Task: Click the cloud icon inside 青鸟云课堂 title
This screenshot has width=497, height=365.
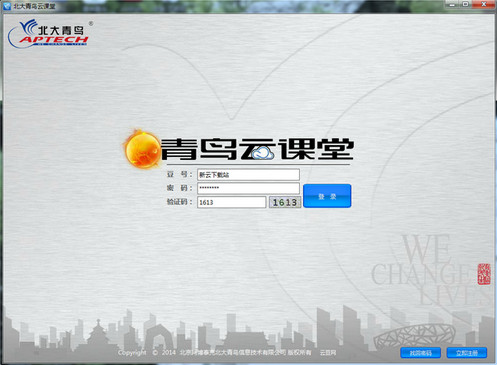Action: 263,154
